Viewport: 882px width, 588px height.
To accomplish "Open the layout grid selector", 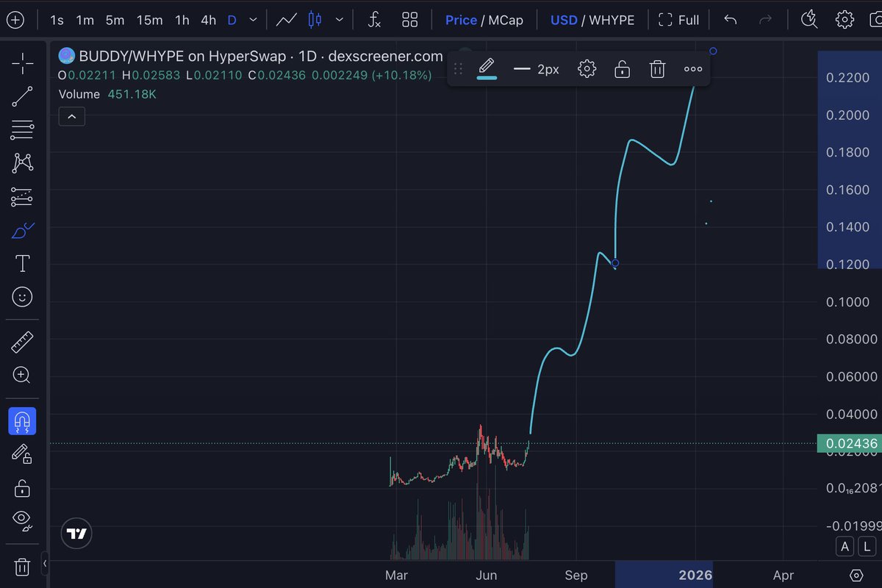I will pyautogui.click(x=410, y=20).
